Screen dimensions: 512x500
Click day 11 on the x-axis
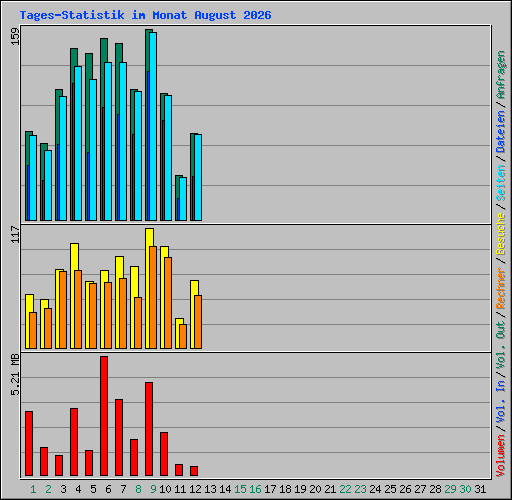coord(180,489)
